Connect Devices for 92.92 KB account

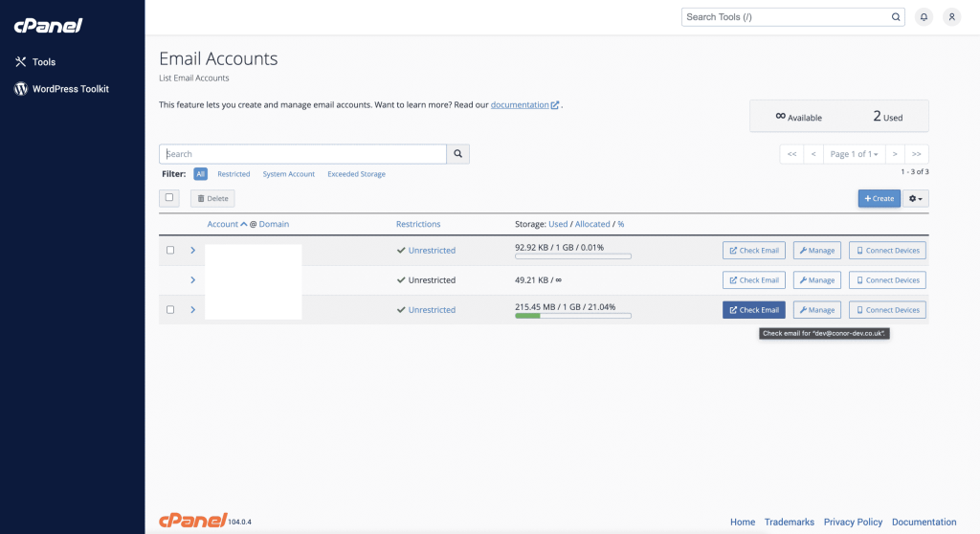(x=887, y=250)
